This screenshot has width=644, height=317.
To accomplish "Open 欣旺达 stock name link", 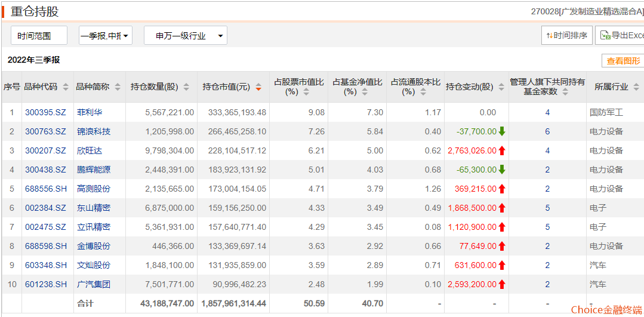I will 89,150.
